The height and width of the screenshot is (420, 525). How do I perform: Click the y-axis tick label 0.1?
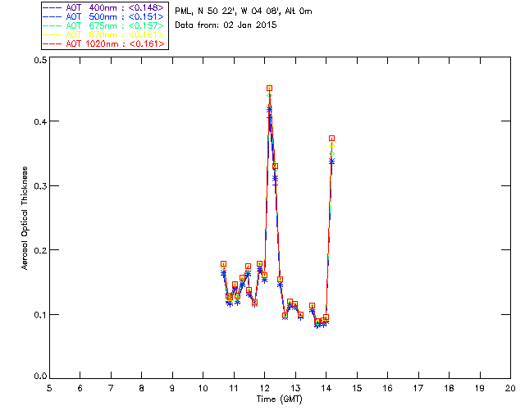pyautogui.click(x=40, y=315)
